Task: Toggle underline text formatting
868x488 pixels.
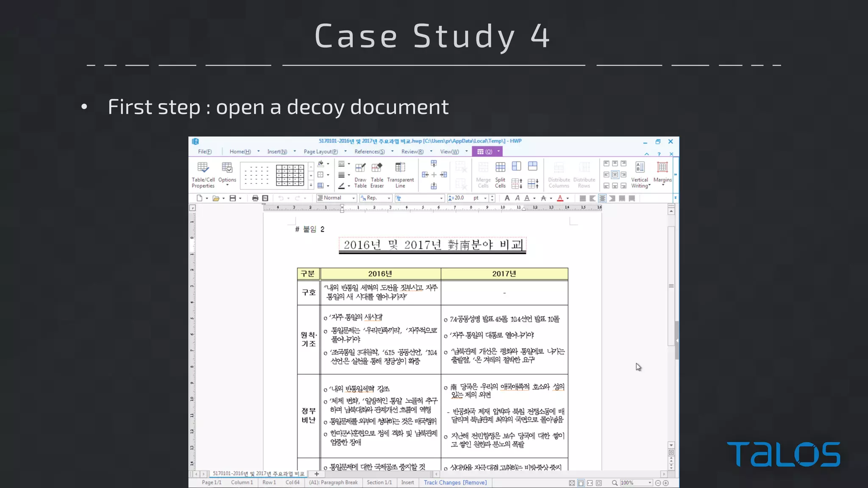Action: [527, 198]
